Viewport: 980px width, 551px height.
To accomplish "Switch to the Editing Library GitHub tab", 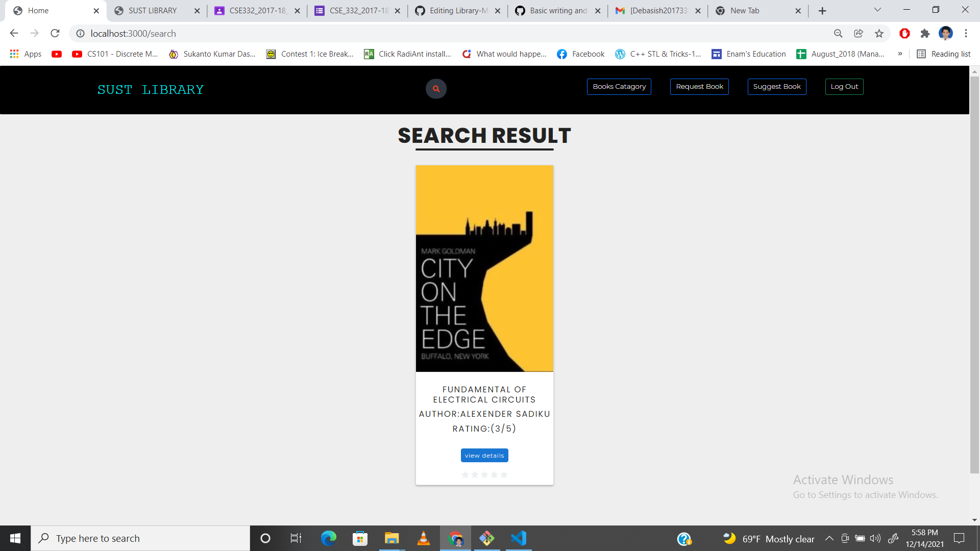I will [x=458, y=11].
